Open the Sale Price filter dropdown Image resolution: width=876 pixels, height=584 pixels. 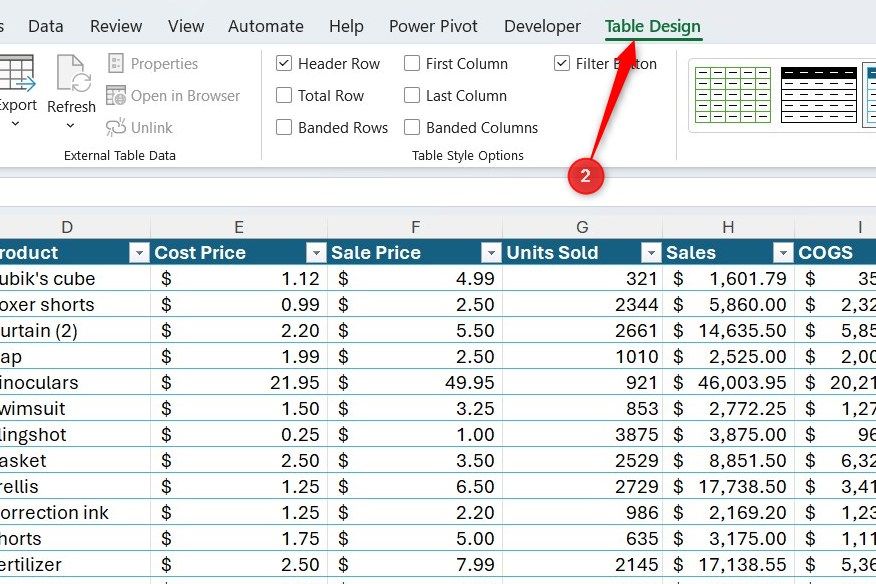click(491, 253)
